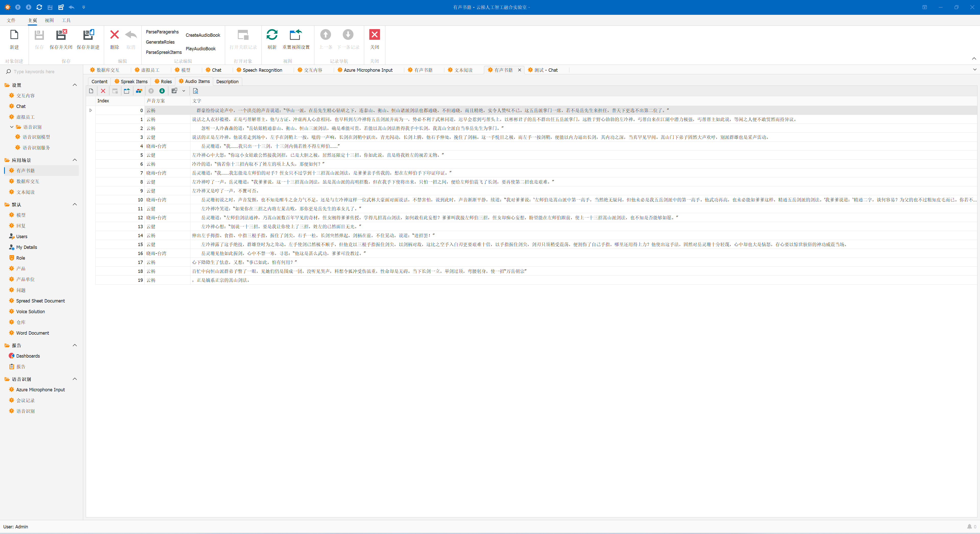980x534 pixels.
Task: Click the red 关闭 close icon in ribbon
Action: 374,35
